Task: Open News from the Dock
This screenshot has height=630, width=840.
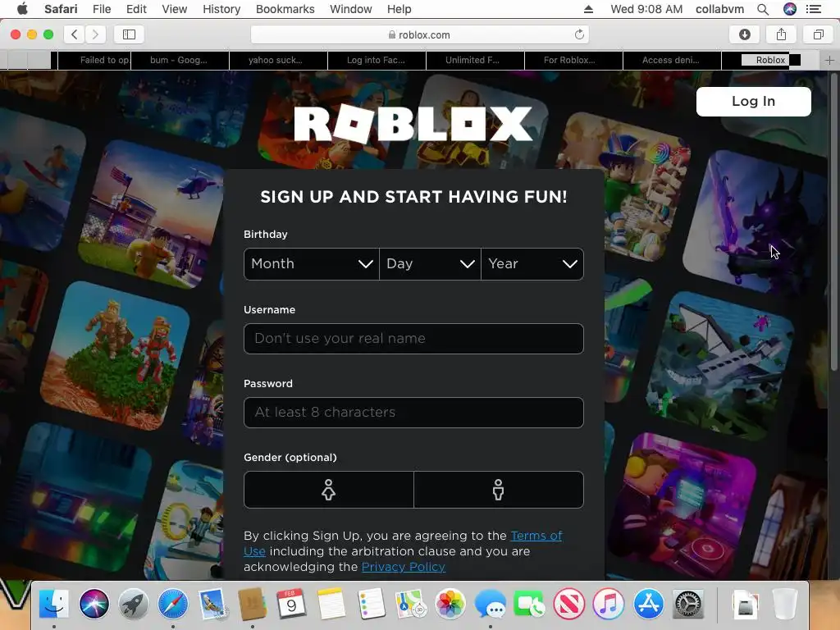Action: pyautogui.click(x=569, y=604)
